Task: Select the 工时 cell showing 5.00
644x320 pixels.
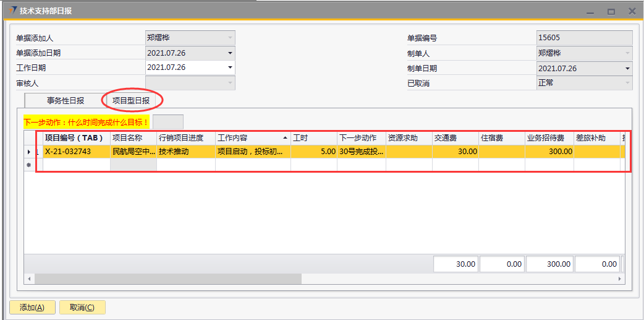Action: [x=313, y=152]
